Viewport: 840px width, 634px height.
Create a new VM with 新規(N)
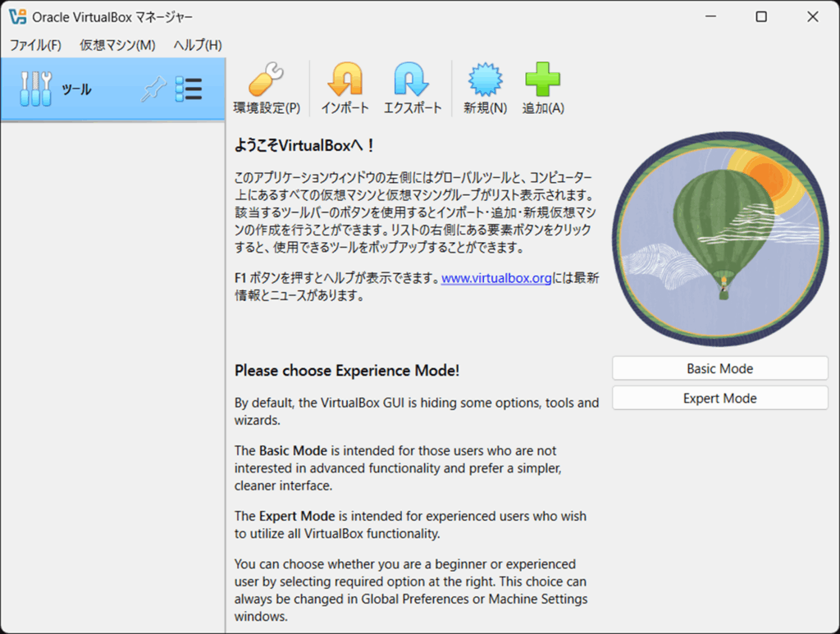[485, 89]
